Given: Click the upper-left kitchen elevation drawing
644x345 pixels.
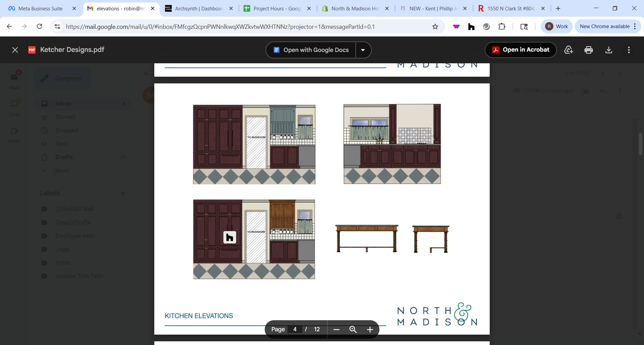Looking at the screenshot, I should 254,144.
